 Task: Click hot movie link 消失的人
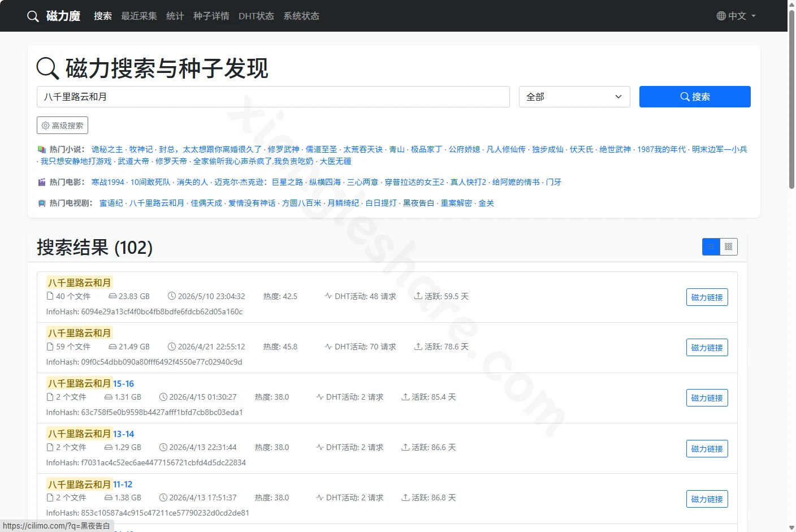[192, 182]
